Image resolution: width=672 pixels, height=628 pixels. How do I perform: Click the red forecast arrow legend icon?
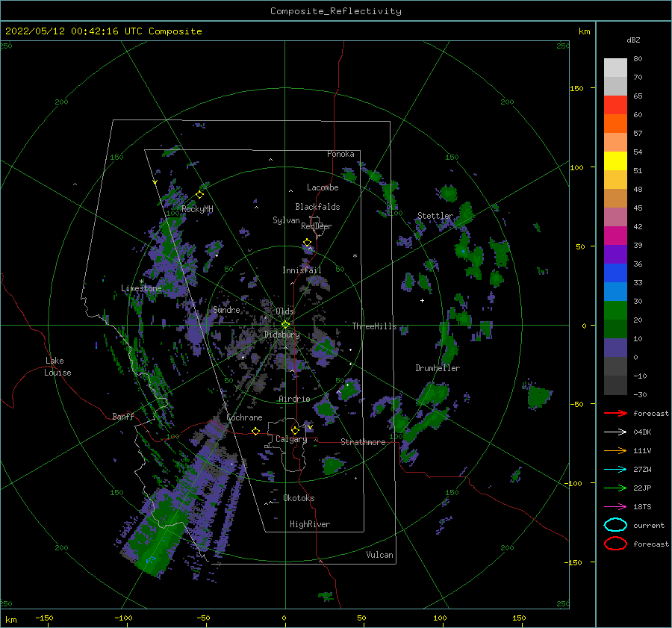(615, 413)
